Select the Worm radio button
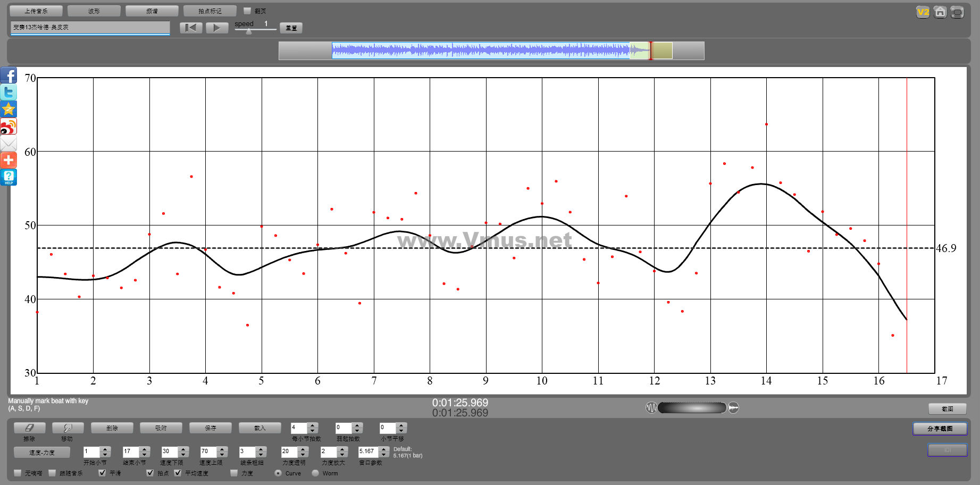Image resolution: width=980 pixels, height=485 pixels. point(315,473)
